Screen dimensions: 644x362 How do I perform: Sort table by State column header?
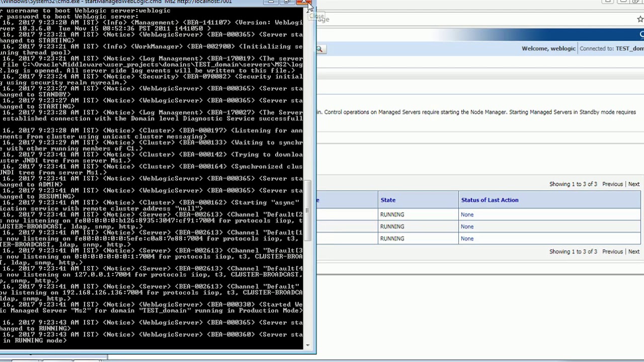[x=388, y=200]
